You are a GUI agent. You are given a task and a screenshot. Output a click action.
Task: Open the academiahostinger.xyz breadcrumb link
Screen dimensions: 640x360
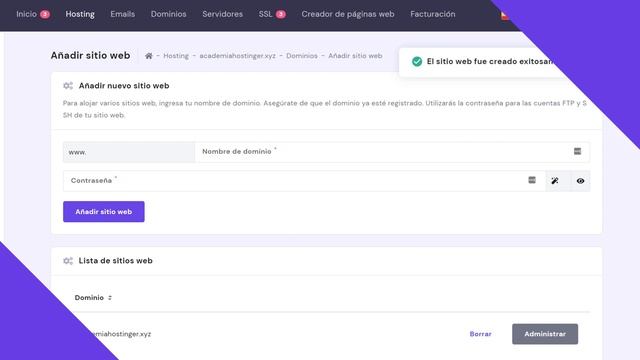pyautogui.click(x=237, y=56)
